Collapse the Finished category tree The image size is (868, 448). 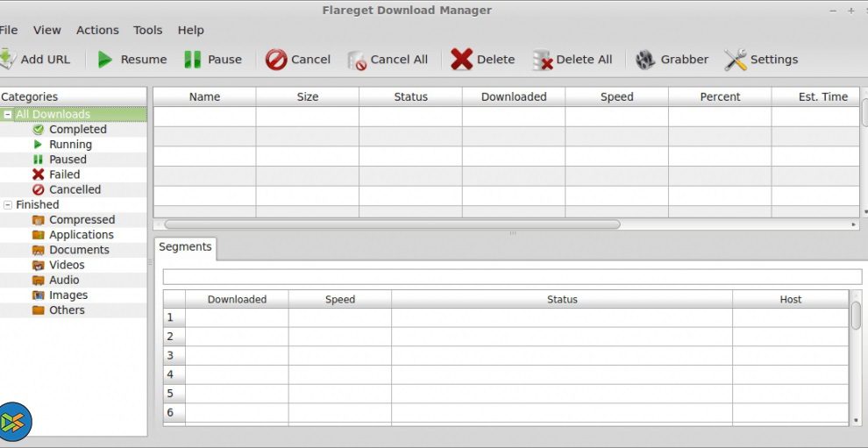8,205
